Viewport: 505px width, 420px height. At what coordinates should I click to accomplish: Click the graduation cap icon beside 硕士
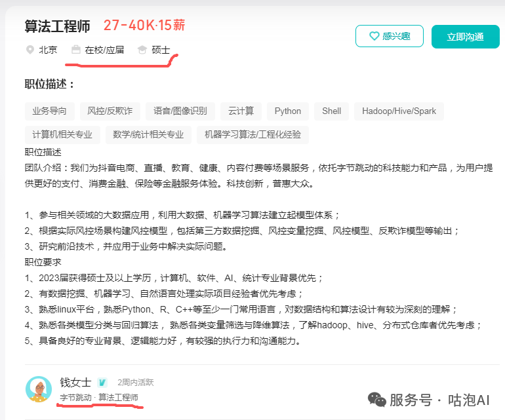[142, 50]
